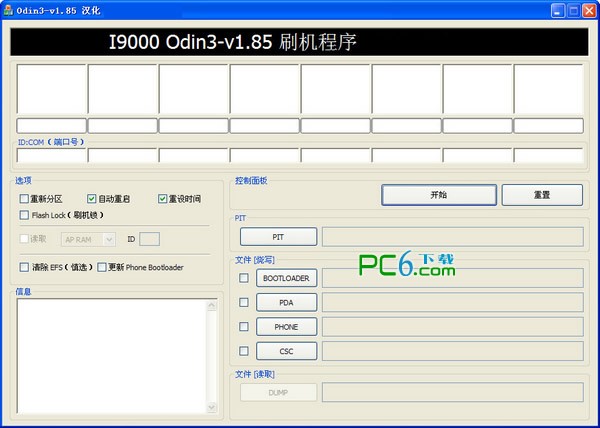Click the first ID:COM port slot
This screenshot has height=428, width=600.
(51, 155)
